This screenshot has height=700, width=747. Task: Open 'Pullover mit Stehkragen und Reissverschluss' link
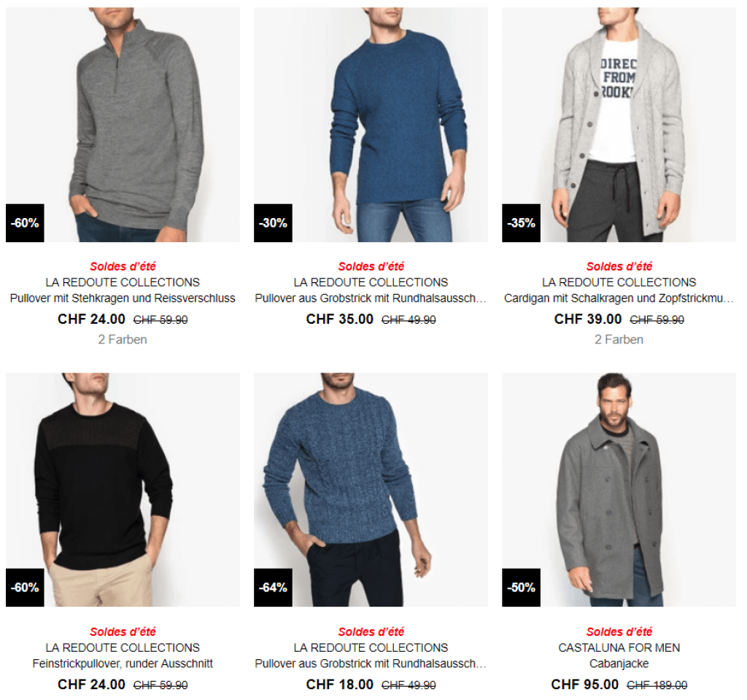pyautogui.click(x=123, y=298)
